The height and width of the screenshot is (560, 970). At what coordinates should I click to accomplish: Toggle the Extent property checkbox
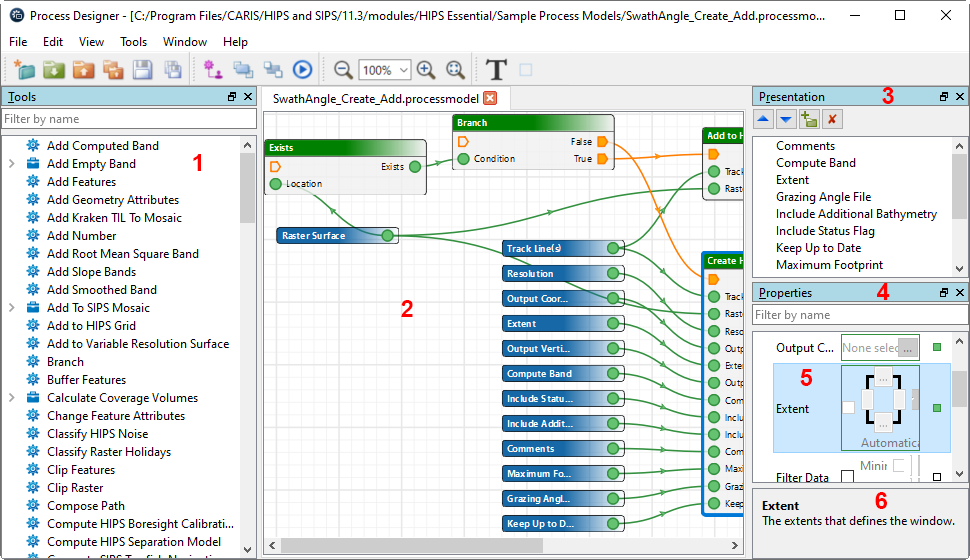point(848,408)
